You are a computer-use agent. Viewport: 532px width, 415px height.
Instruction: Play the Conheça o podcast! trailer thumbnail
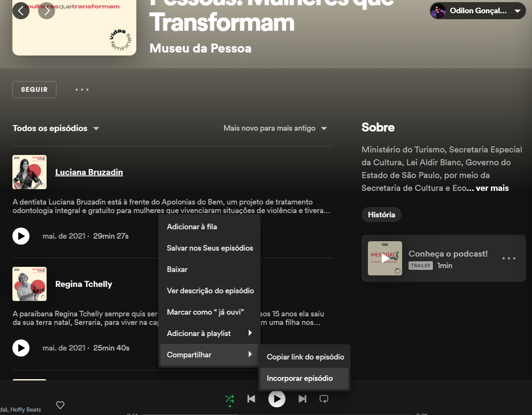point(385,258)
